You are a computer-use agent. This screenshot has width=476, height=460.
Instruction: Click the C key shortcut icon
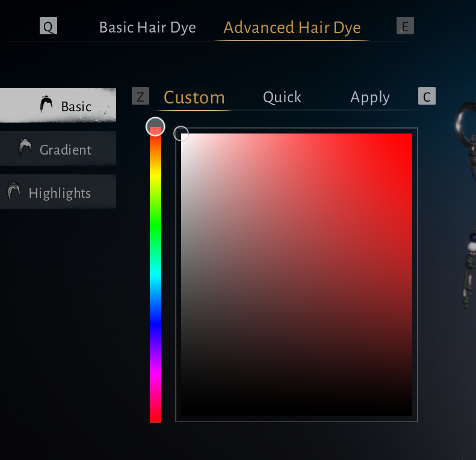(x=427, y=96)
